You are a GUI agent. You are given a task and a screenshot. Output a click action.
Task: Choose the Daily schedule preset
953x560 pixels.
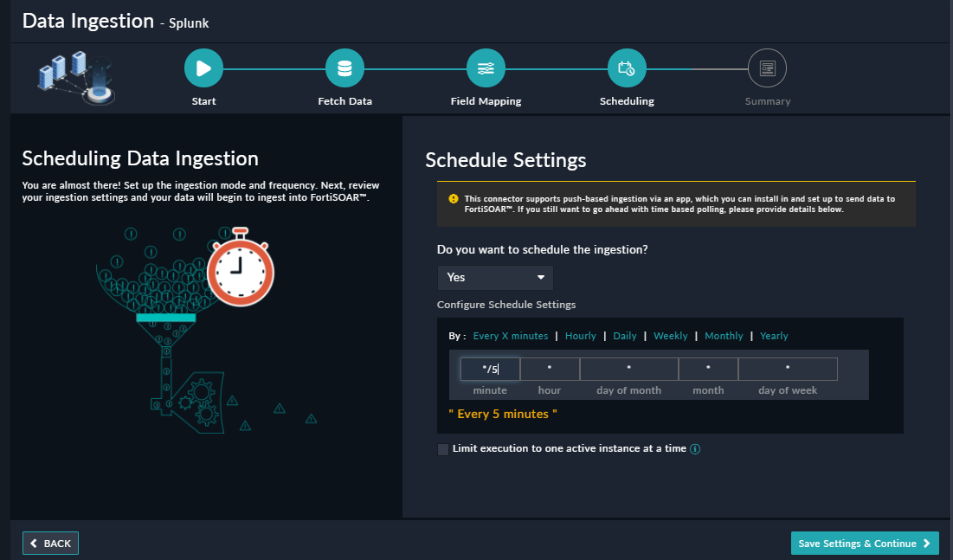pos(625,336)
